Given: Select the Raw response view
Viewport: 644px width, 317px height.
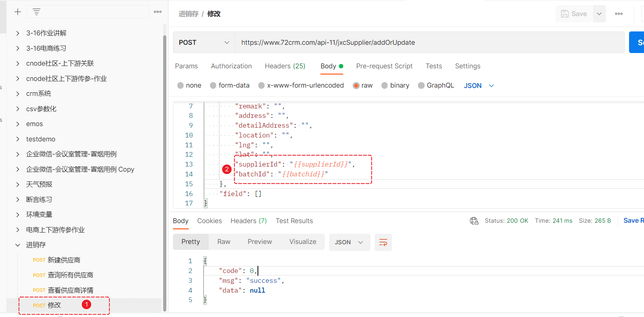Looking at the screenshot, I should pyautogui.click(x=224, y=242).
